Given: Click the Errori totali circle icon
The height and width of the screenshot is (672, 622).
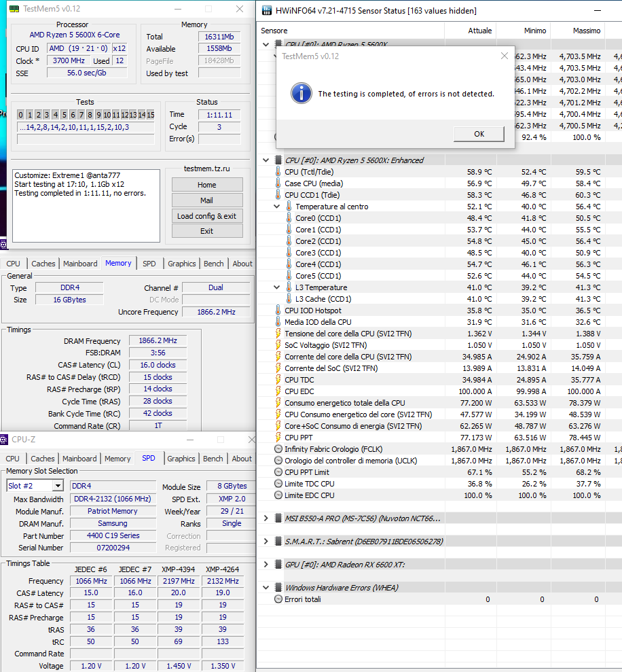Looking at the screenshot, I should (278, 599).
